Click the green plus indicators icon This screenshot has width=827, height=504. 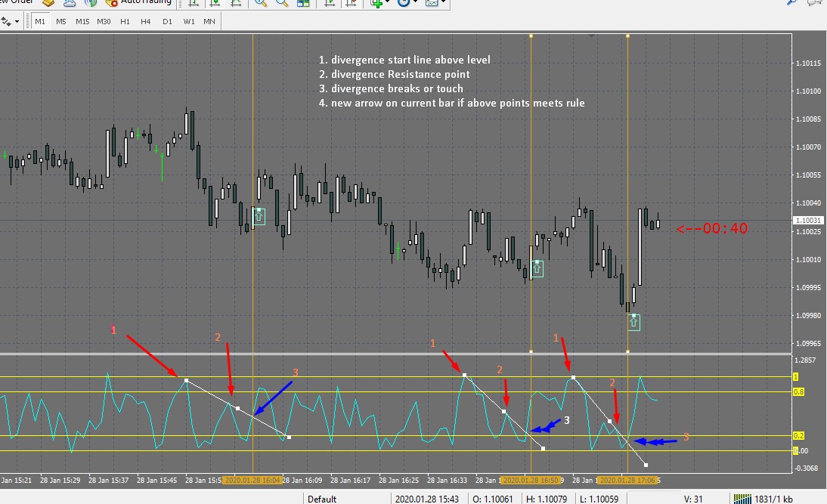pos(376,2)
